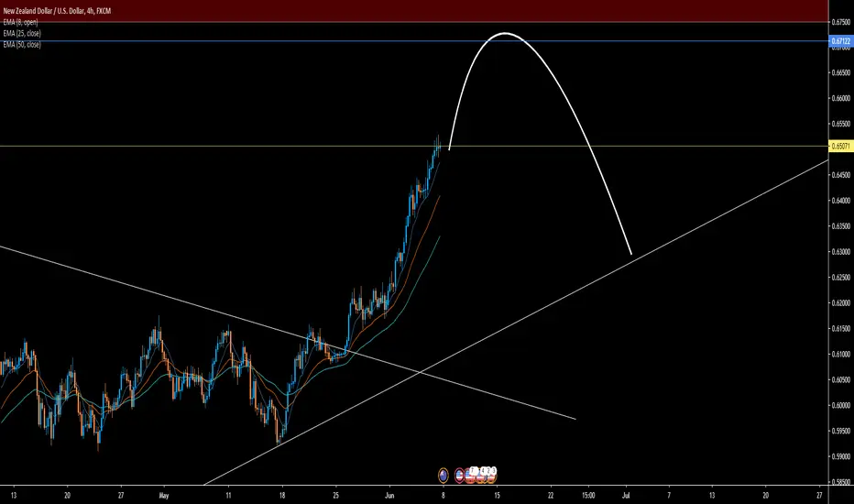Click the 0.65500 price axis label
This screenshot has height=504, width=854.
pos(841,125)
